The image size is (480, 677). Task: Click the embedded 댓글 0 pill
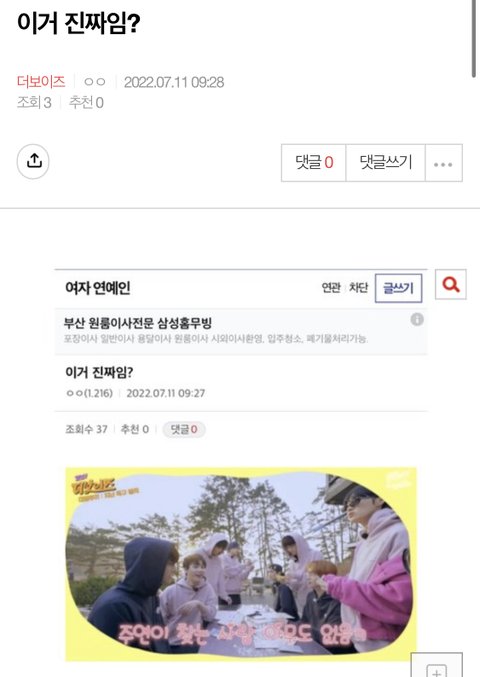coord(184,430)
